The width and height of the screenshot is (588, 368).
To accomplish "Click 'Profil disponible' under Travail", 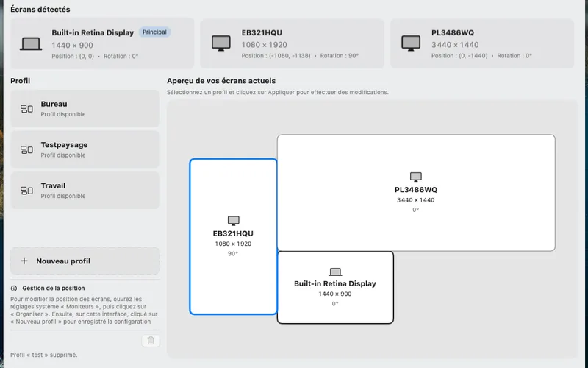I will pos(63,196).
